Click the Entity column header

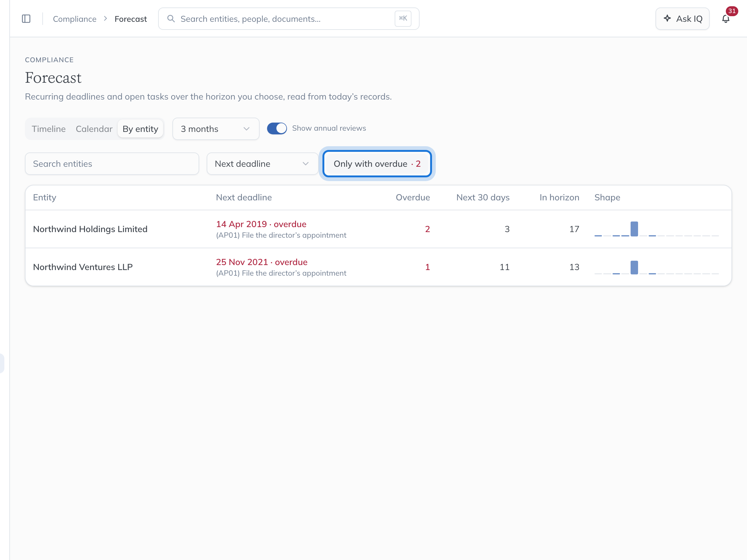click(45, 198)
